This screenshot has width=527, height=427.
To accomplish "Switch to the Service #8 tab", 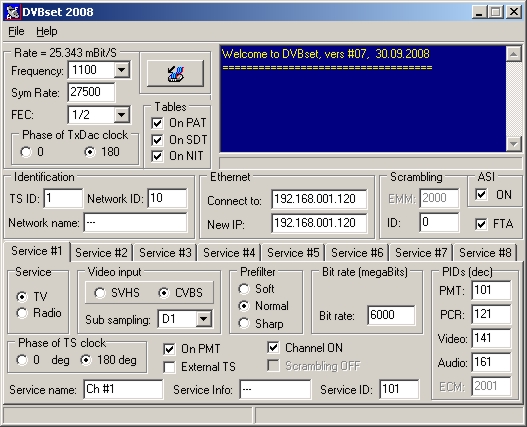I will coord(485,253).
